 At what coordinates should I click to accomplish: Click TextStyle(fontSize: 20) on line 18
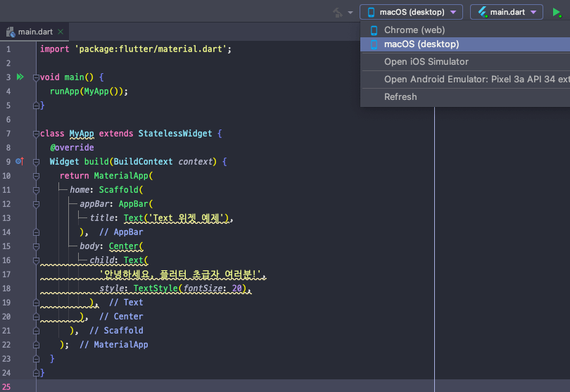pos(190,289)
